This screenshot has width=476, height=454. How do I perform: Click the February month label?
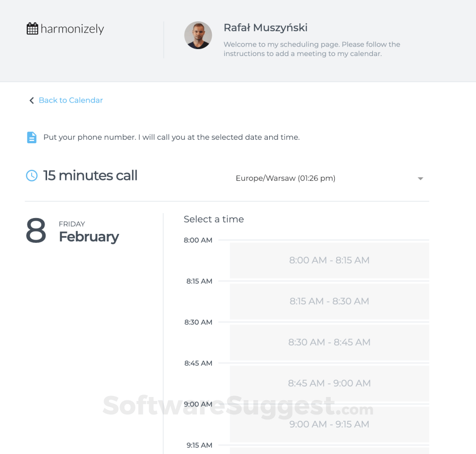(x=89, y=237)
